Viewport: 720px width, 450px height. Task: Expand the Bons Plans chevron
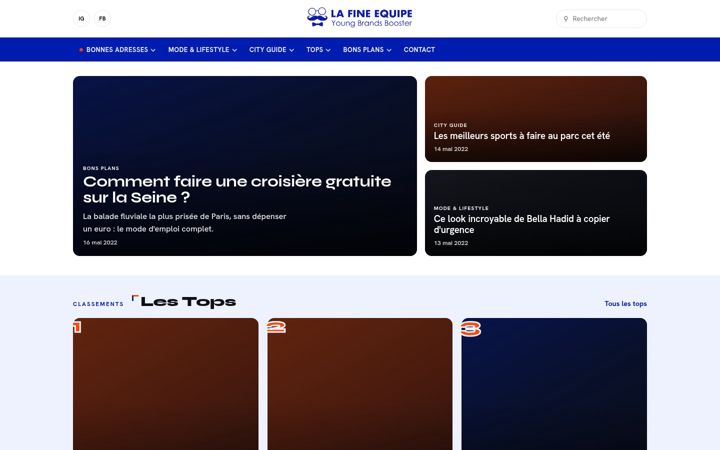[x=389, y=50]
